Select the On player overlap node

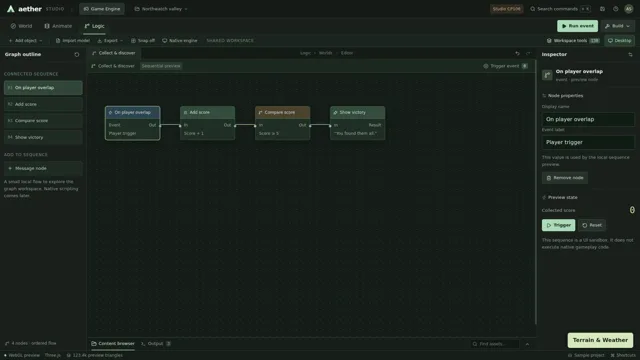click(133, 123)
